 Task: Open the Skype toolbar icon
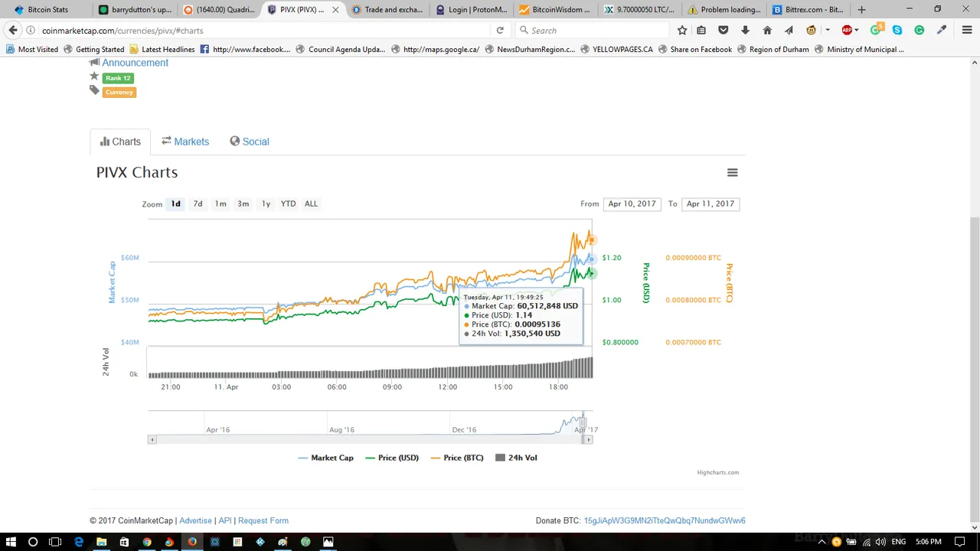coord(897,31)
